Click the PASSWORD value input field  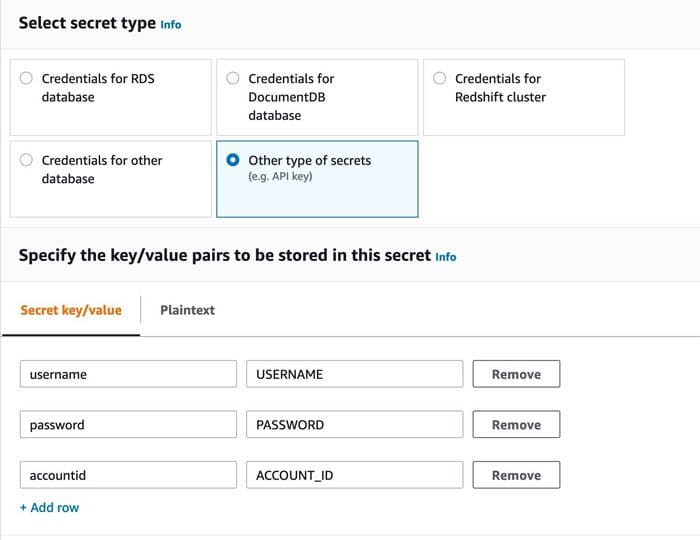click(x=354, y=425)
